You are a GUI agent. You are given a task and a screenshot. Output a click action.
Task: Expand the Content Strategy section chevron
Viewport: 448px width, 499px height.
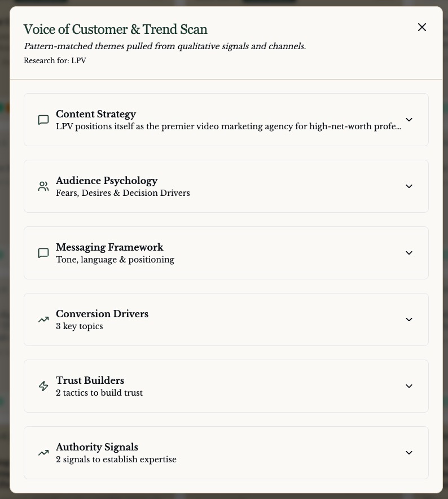pos(409,120)
